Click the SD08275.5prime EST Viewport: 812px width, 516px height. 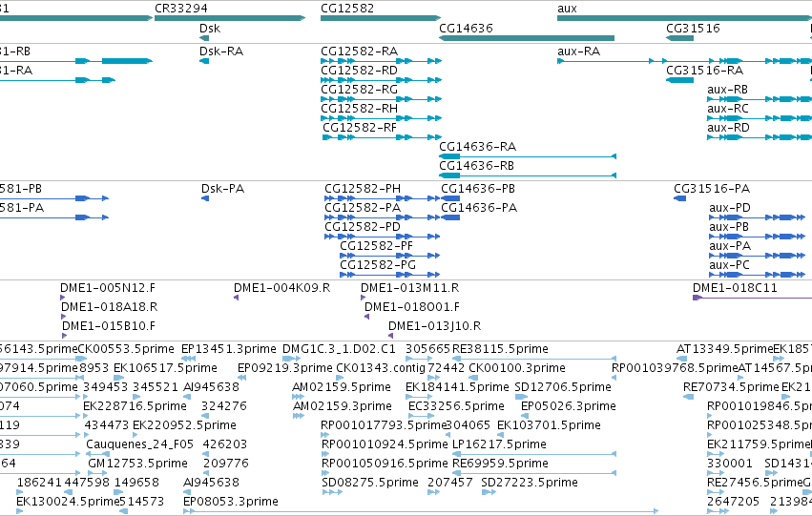click(x=332, y=493)
